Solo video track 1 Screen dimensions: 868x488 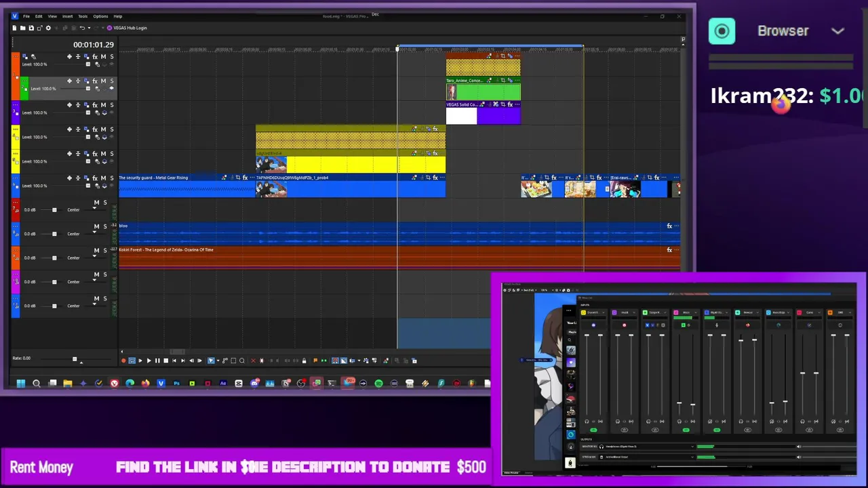(111, 57)
